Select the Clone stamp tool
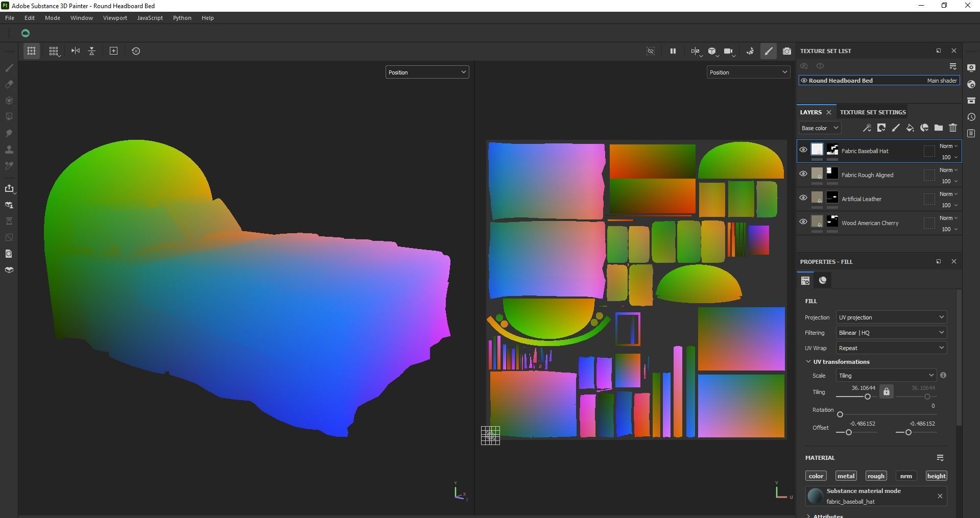 [x=9, y=150]
